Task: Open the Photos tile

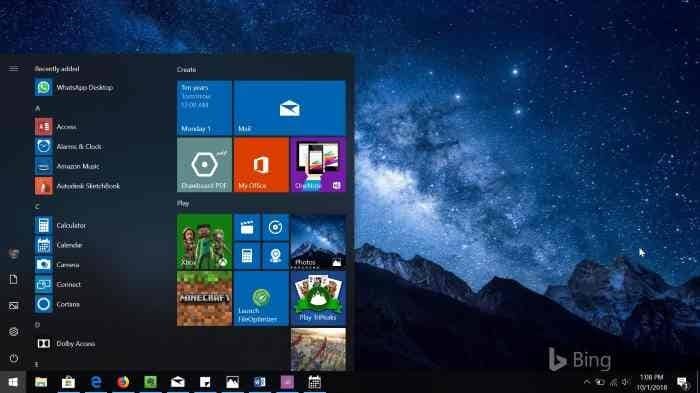Action: pos(318,242)
